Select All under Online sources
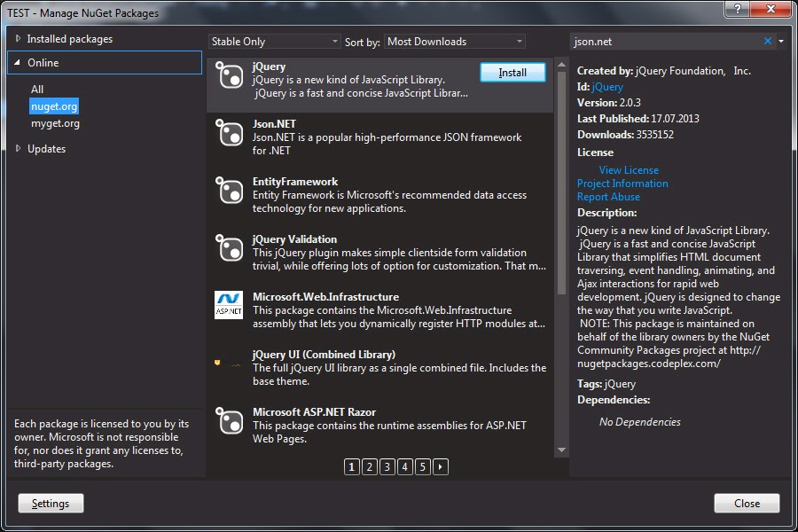This screenshot has width=798, height=532. coord(37,89)
